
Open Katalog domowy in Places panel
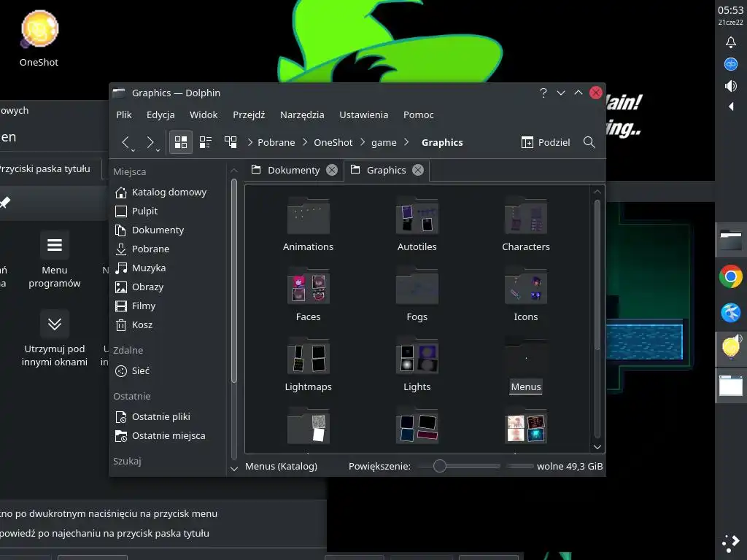[x=161, y=192]
